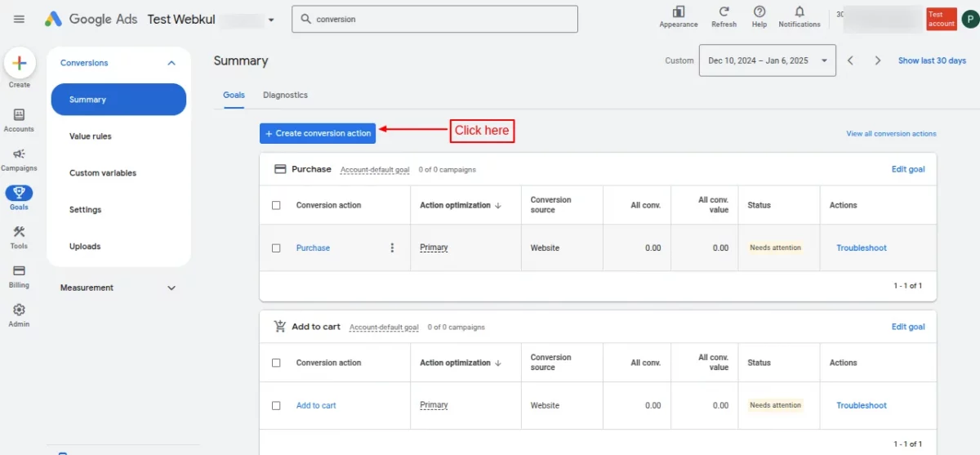Click Account-default goal label beside Purchase
This screenshot has width=980, height=455.
pos(375,170)
